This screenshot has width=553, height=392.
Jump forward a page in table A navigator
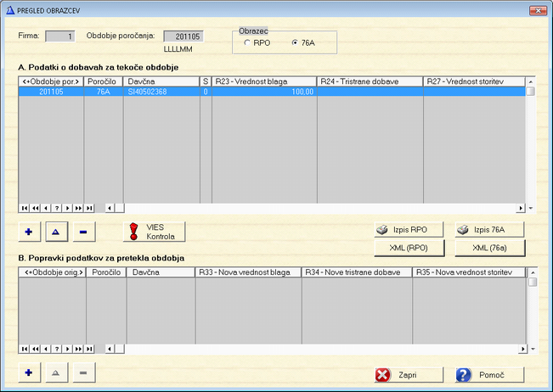[x=78, y=208]
